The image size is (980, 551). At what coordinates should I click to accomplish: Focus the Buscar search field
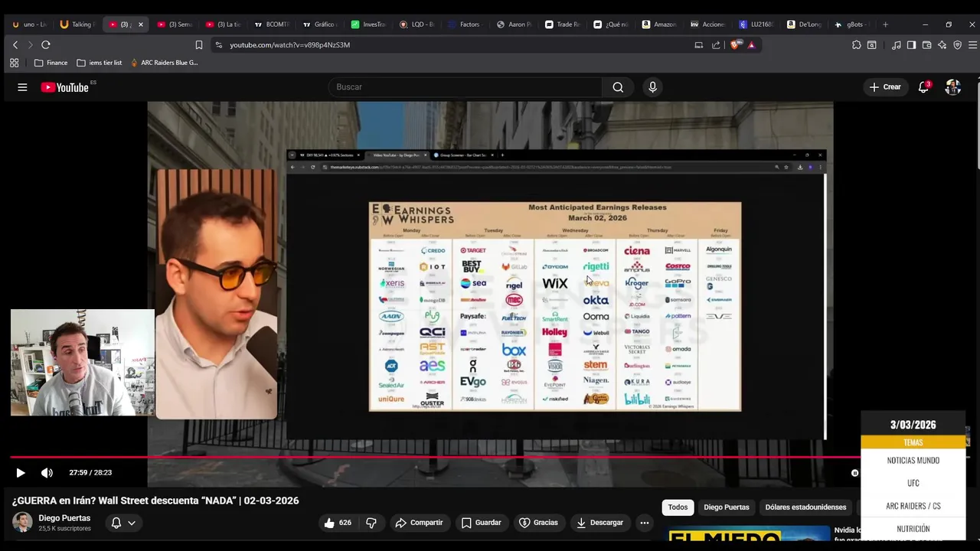(x=465, y=87)
